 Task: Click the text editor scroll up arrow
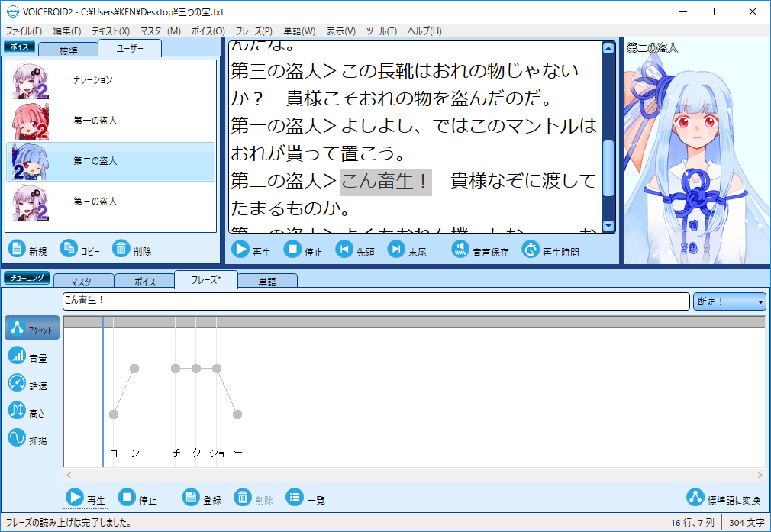coord(608,48)
